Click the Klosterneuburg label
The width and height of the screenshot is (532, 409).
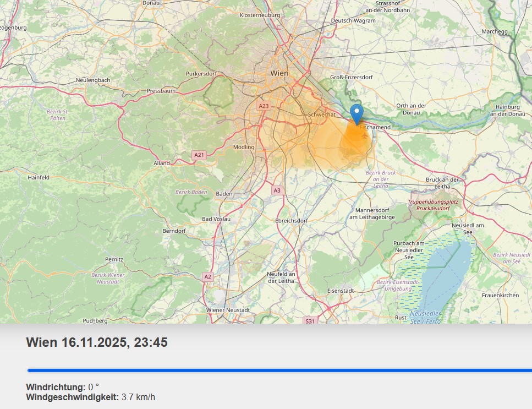261,15
